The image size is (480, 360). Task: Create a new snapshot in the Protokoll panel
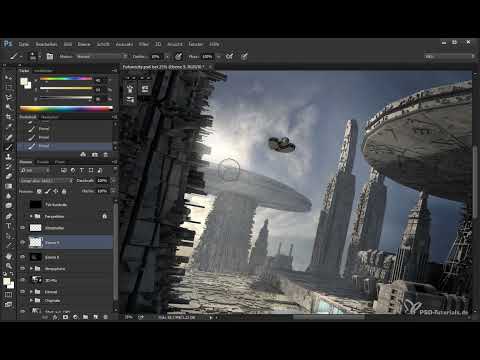95,155
